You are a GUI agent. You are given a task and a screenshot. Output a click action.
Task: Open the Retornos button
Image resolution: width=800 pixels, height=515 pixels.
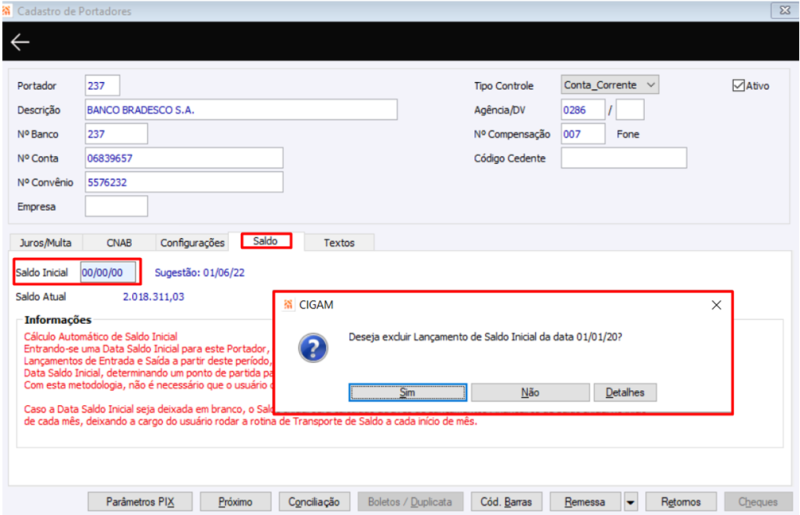[681, 502]
